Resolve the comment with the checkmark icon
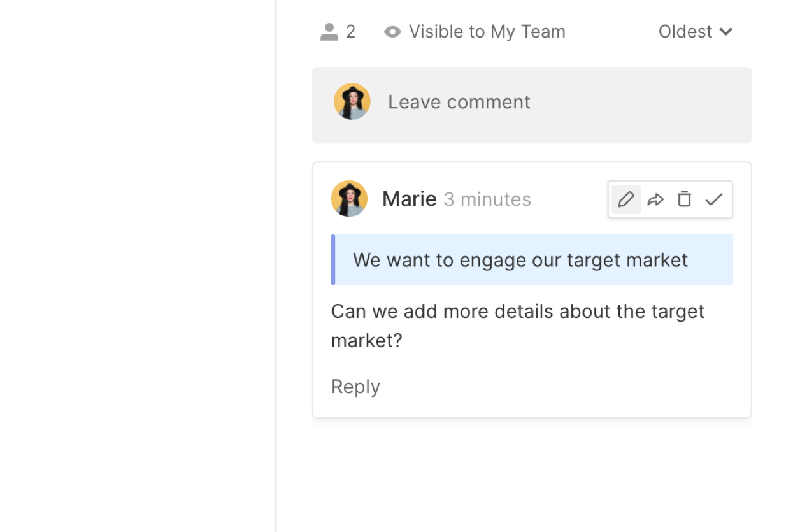Viewport: 786px width, 532px height. click(x=714, y=199)
